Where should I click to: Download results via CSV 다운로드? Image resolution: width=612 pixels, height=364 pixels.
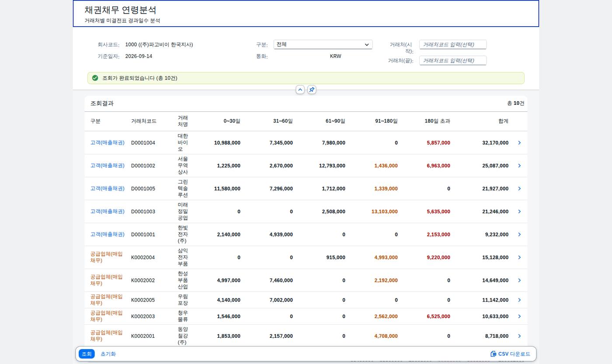(x=510, y=354)
